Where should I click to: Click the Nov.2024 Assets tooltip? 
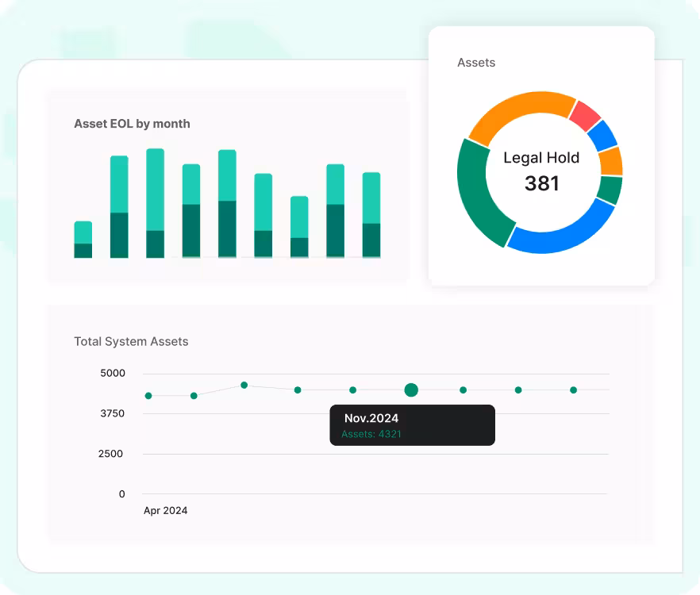tap(412, 425)
